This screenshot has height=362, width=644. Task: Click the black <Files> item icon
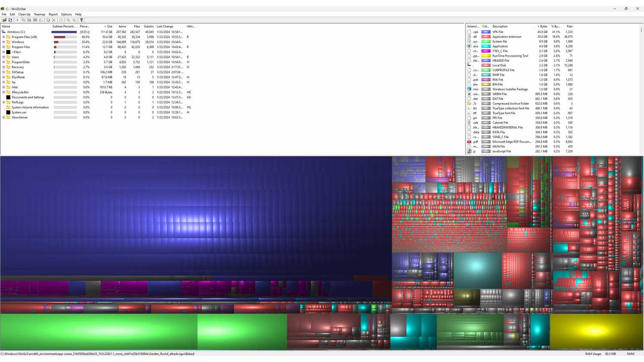coord(8,52)
